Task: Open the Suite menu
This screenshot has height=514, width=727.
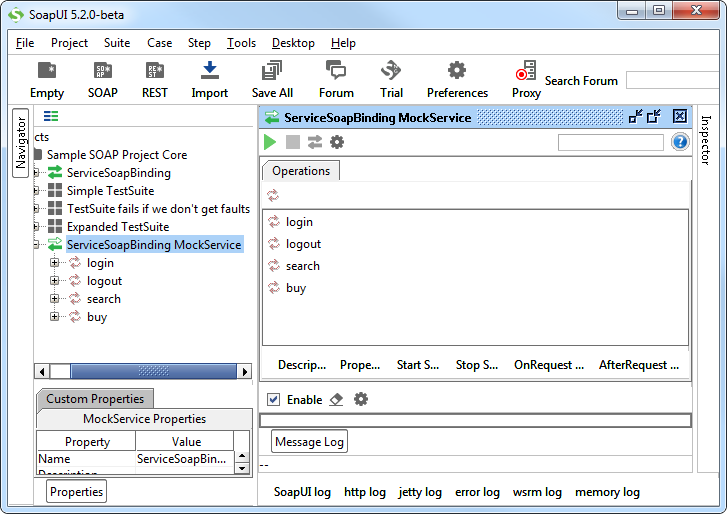Action: pos(117,43)
